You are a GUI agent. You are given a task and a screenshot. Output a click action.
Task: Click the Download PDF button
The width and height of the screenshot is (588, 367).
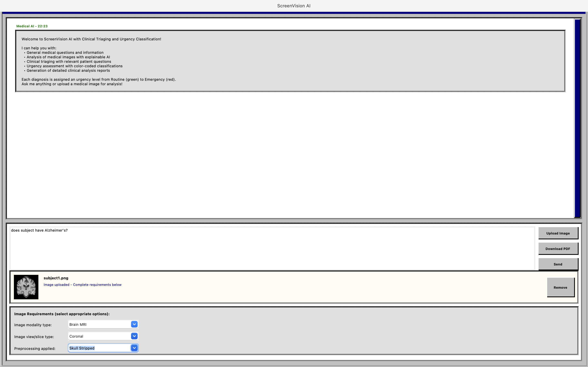coord(558,249)
